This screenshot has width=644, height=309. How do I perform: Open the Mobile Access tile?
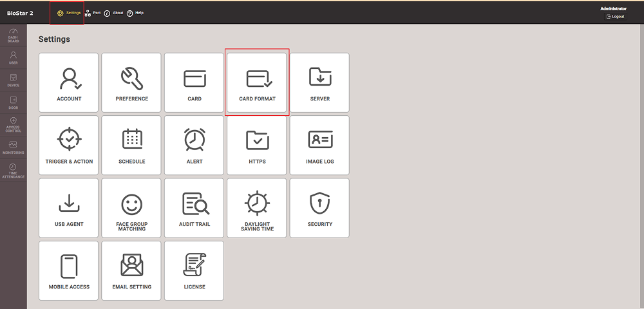[x=69, y=270]
